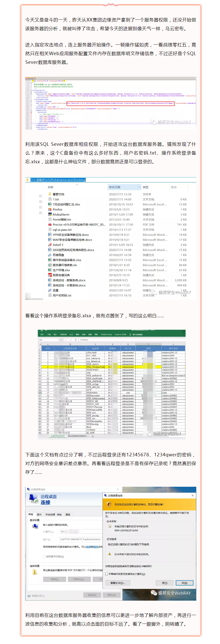Open the Excel name box dropdown arrow

coord(58,340)
